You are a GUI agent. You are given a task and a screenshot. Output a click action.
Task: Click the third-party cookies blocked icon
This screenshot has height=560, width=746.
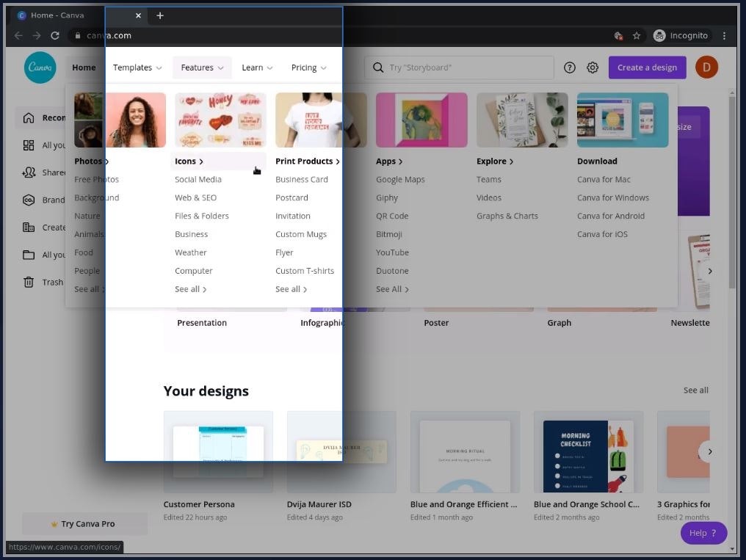[x=618, y=36]
